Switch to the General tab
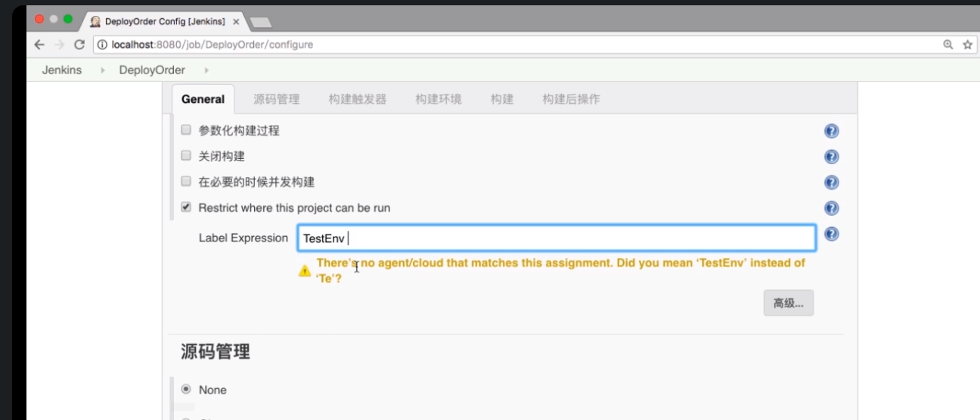This screenshot has height=420, width=980. click(203, 99)
